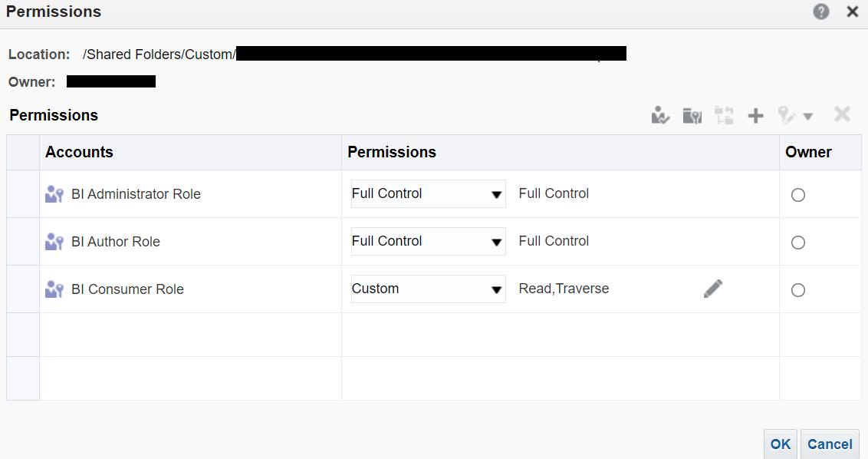Click the Cancel button

pyautogui.click(x=830, y=444)
